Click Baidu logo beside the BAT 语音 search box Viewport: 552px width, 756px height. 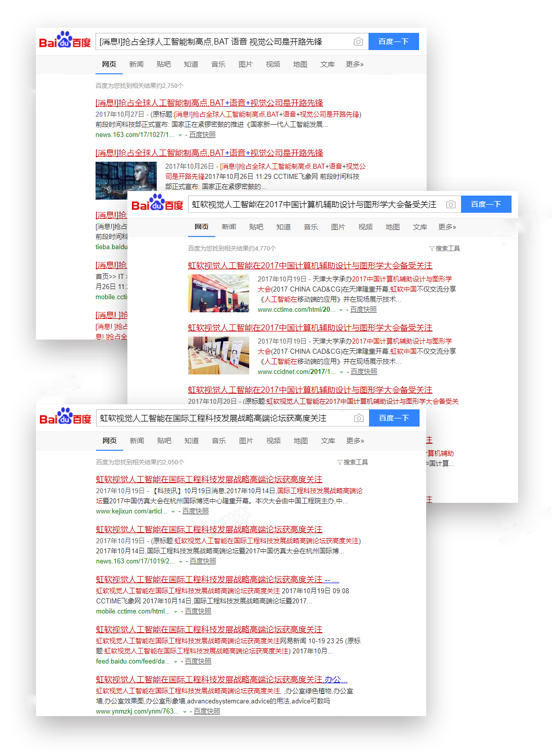[x=65, y=40]
